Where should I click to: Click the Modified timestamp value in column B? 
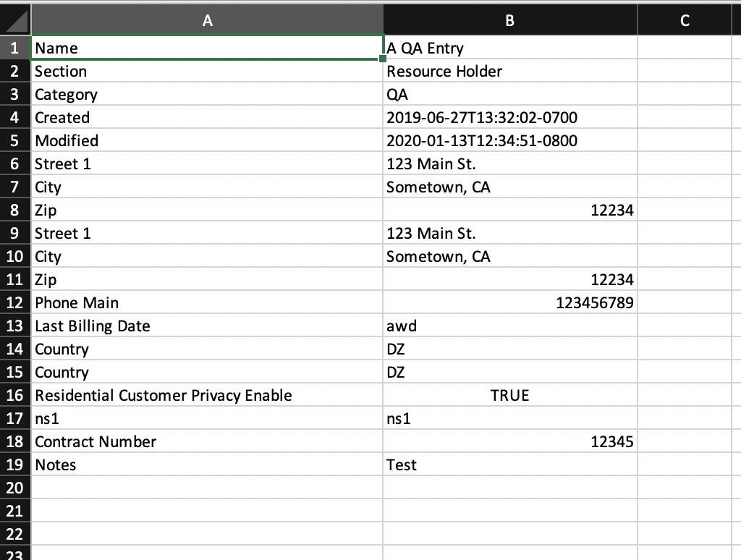509,141
